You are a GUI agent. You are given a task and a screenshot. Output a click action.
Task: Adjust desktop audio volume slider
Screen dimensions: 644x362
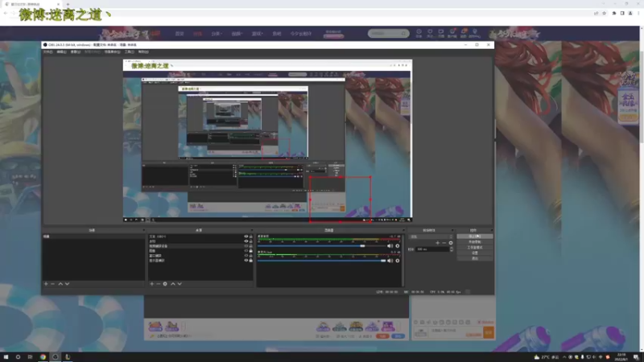pyautogui.click(x=323, y=246)
